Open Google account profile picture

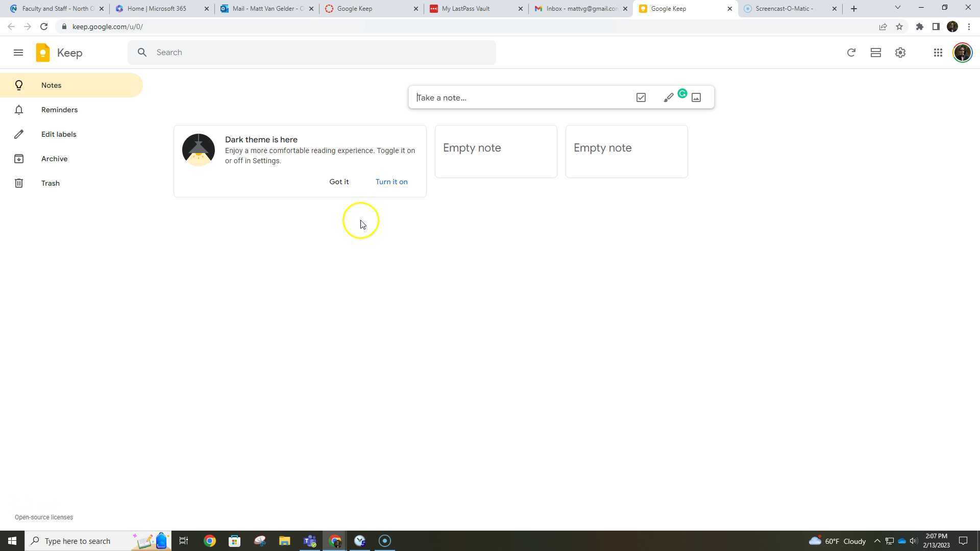pyautogui.click(x=962, y=53)
